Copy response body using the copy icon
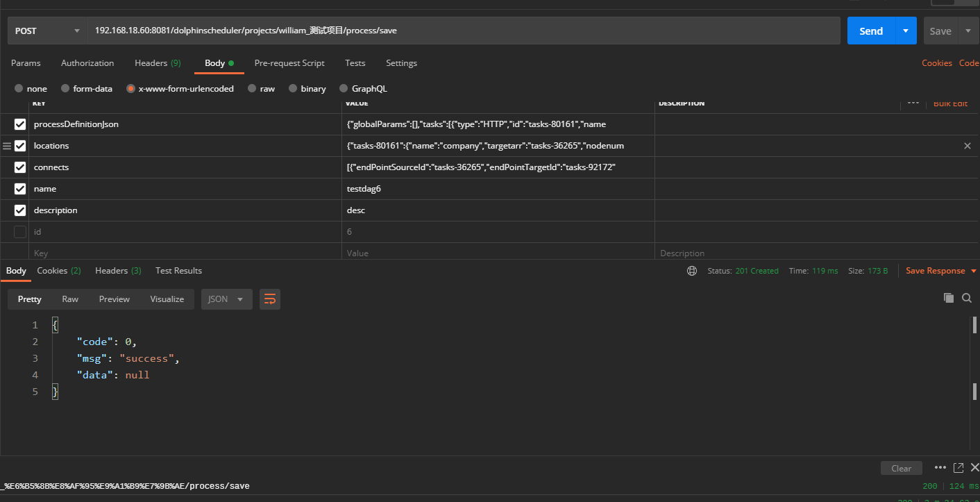The height and width of the screenshot is (502, 980). [x=949, y=298]
